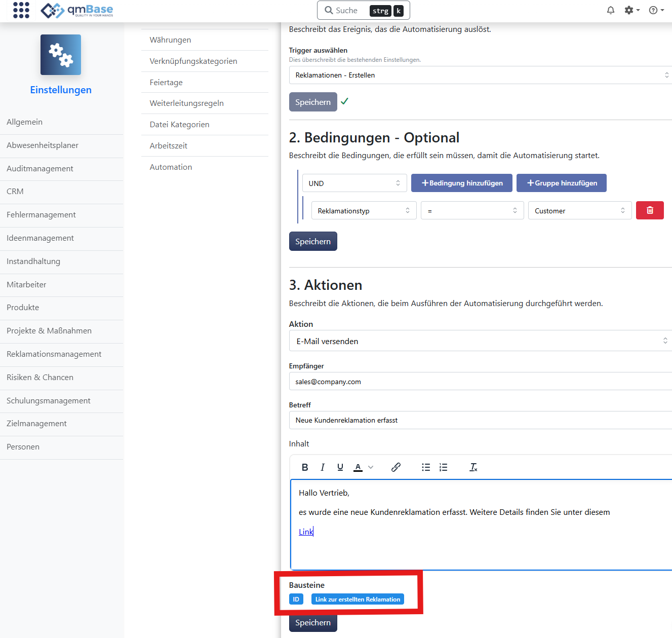This screenshot has height=638, width=672.
Task: Insert a hyperlink via the link icon
Action: (x=396, y=467)
